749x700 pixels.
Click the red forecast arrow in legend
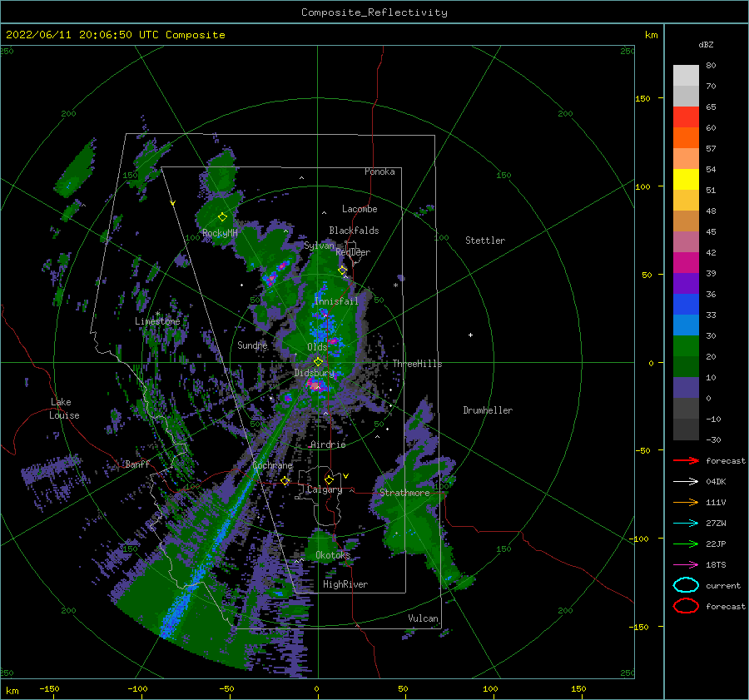pyautogui.click(x=686, y=460)
